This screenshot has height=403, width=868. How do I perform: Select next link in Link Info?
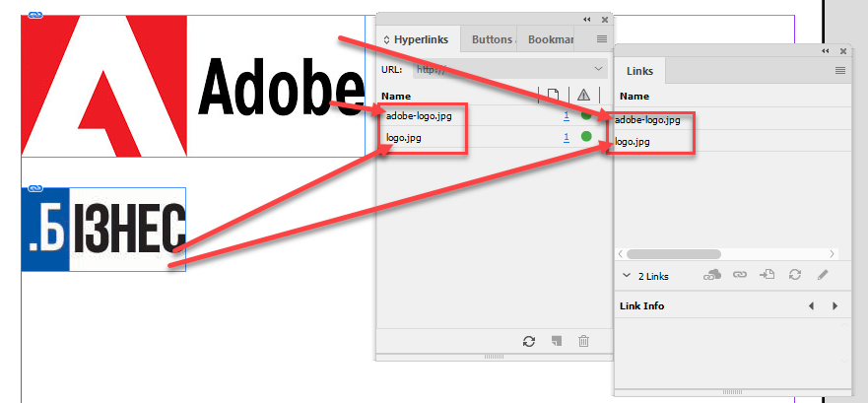click(835, 305)
